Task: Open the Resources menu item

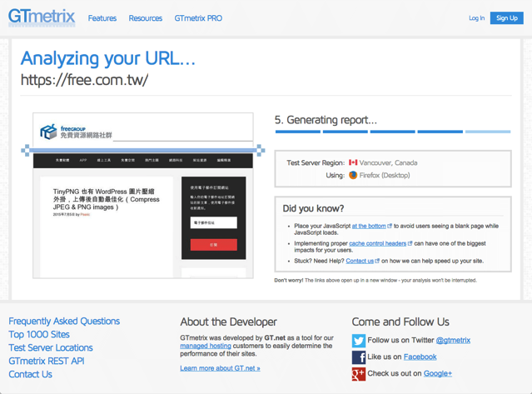Action: (145, 17)
